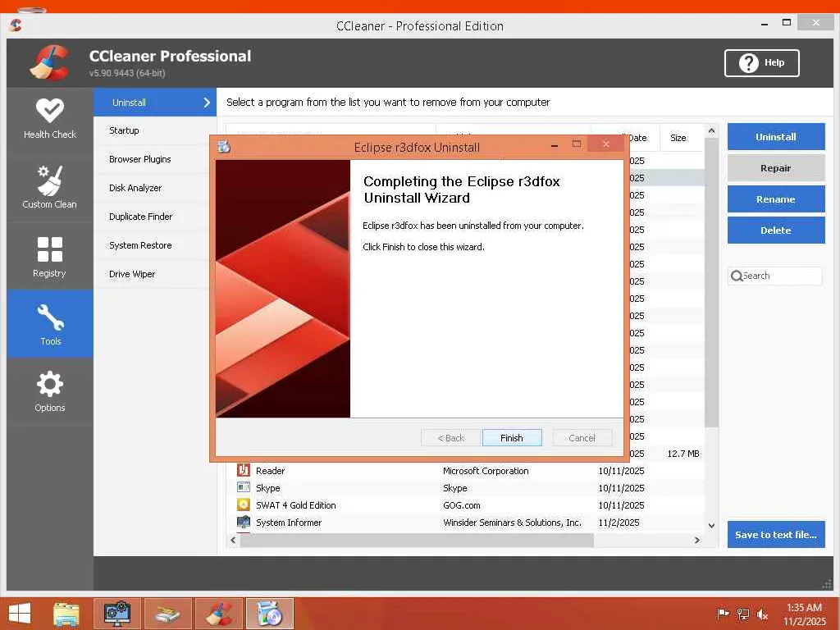
Task: Open the Health Check section
Action: click(x=50, y=119)
